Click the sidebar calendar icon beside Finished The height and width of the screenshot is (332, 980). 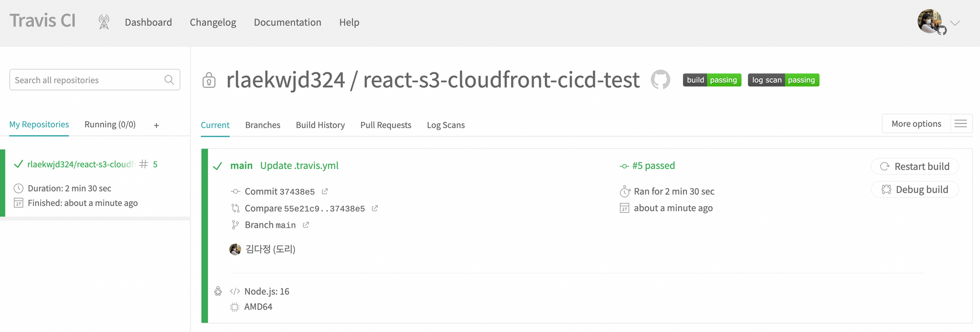point(19,203)
